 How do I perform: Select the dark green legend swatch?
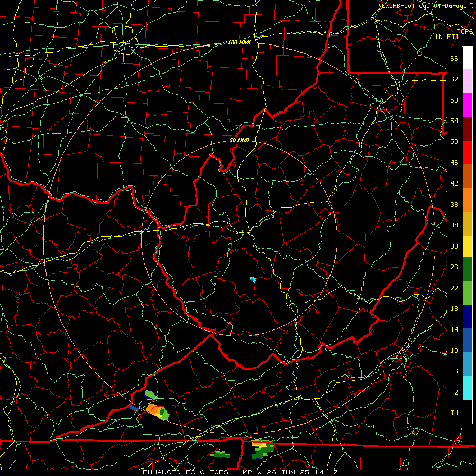pyautogui.click(x=467, y=269)
